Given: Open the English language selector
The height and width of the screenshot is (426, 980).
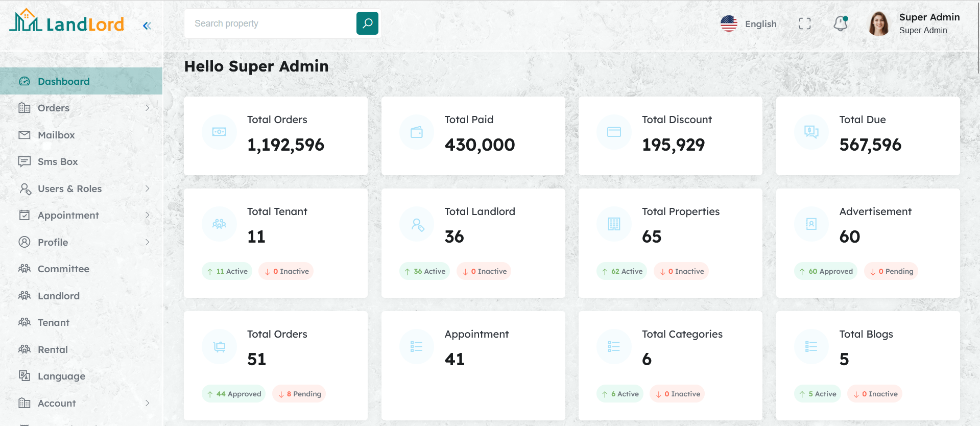Looking at the screenshot, I should click(x=749, y=24).
